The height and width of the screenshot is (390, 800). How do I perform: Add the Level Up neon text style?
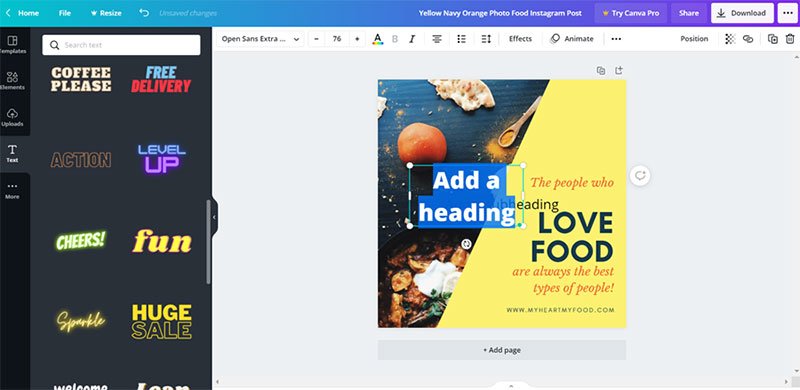point(161,159)
